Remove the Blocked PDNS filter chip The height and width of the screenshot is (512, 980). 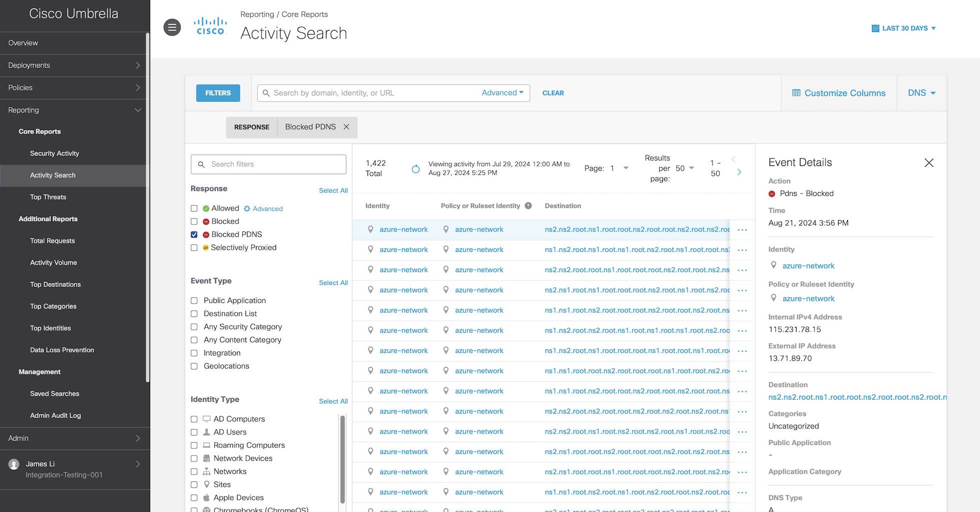pyautogui.click(x=346, y=127)
